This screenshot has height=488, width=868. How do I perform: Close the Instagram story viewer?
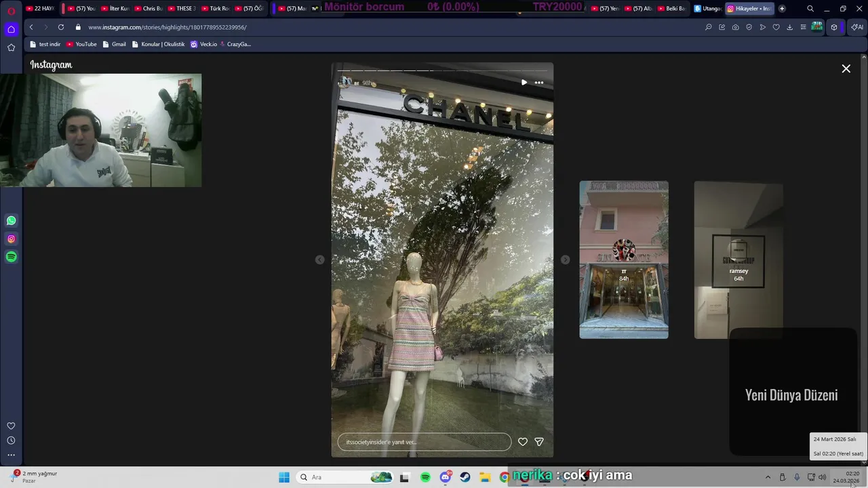coord(846,68)
